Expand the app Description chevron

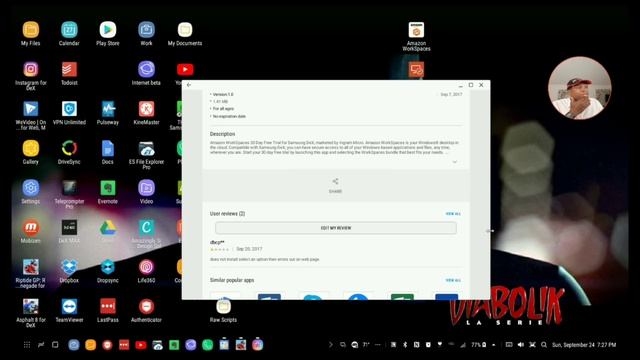455,162
